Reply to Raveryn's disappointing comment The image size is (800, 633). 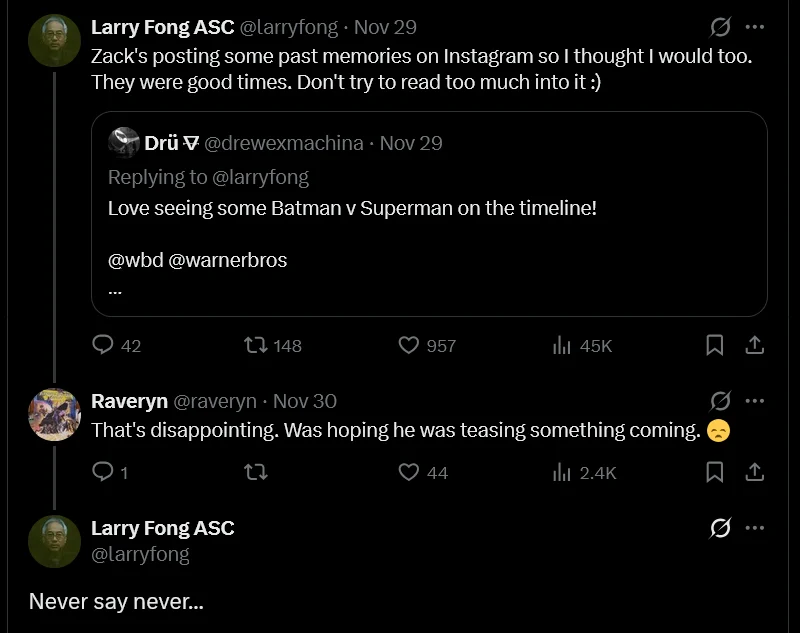tap(104, 472)
